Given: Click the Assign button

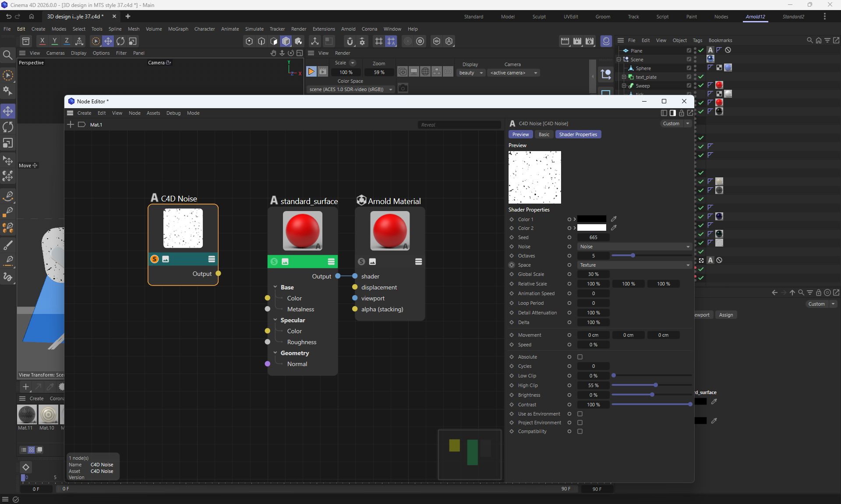Looking at the screenshot, I should coord(726,315).
